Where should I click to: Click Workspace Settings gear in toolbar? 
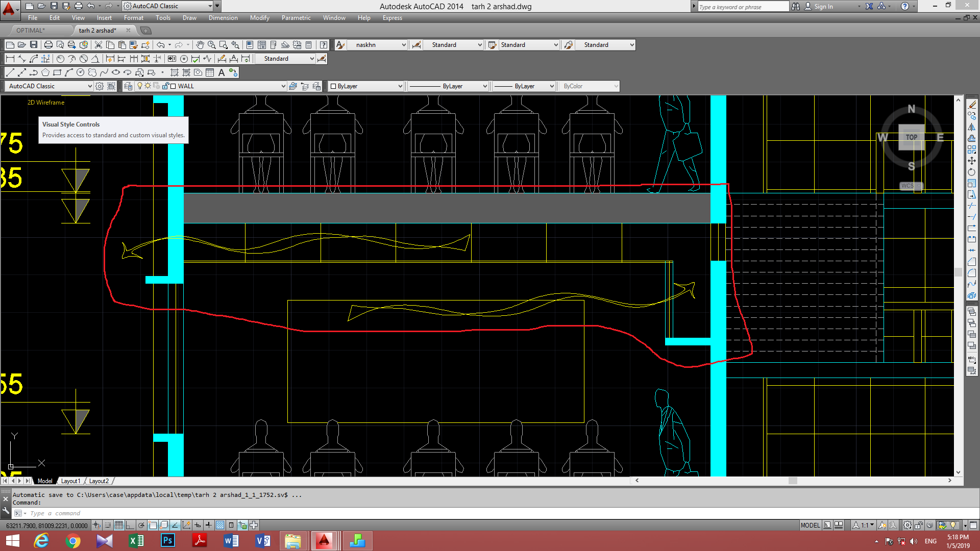coord(100,86)
